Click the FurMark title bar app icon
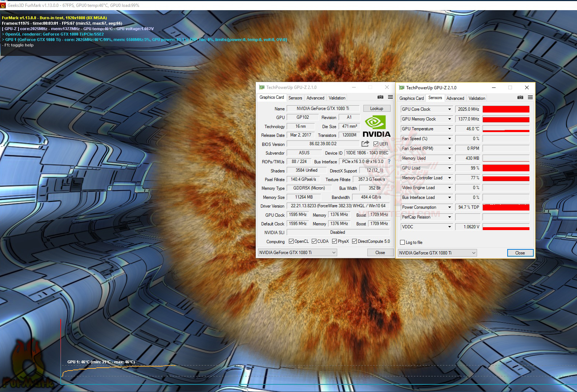577x392 pixels. pyautogui.click(x=3, y=5)
